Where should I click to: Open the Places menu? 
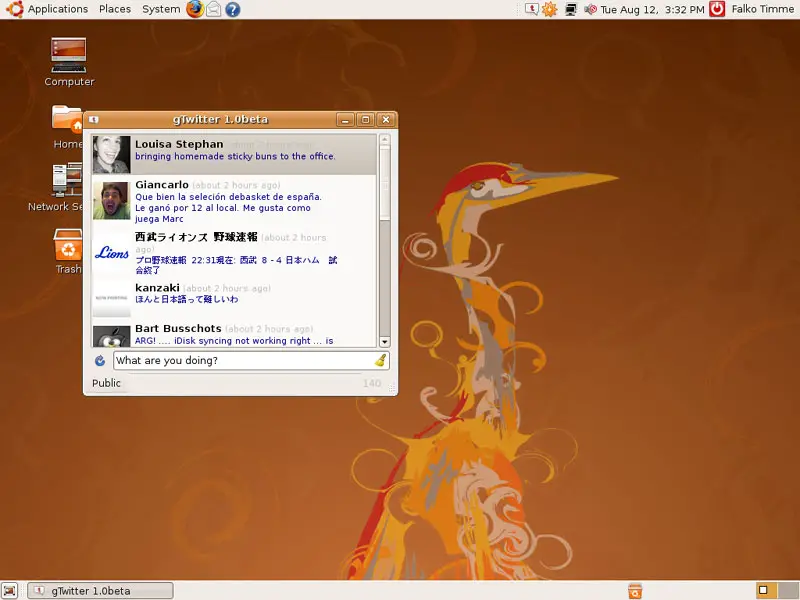click(x=115, y=9)
